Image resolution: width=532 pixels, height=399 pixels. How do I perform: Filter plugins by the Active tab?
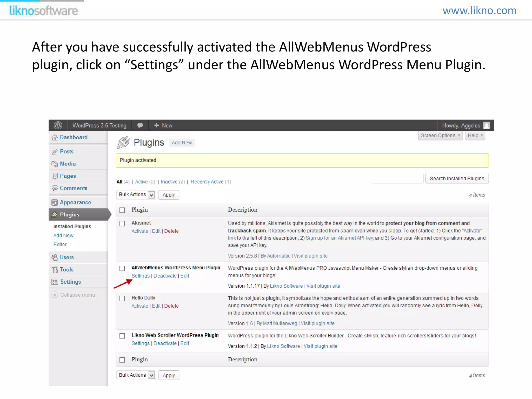tap(141, 182)
